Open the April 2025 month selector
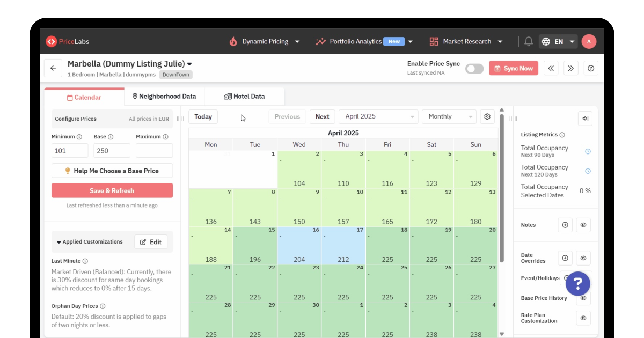The width and height of the screenshot is (644, 338). point(378,116)
